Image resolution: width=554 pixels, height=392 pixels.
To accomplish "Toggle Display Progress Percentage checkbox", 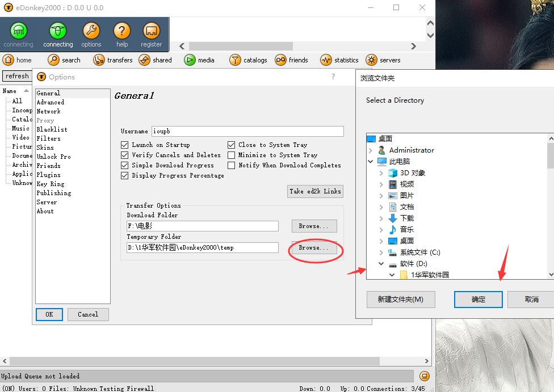I will tap(124, 175).
